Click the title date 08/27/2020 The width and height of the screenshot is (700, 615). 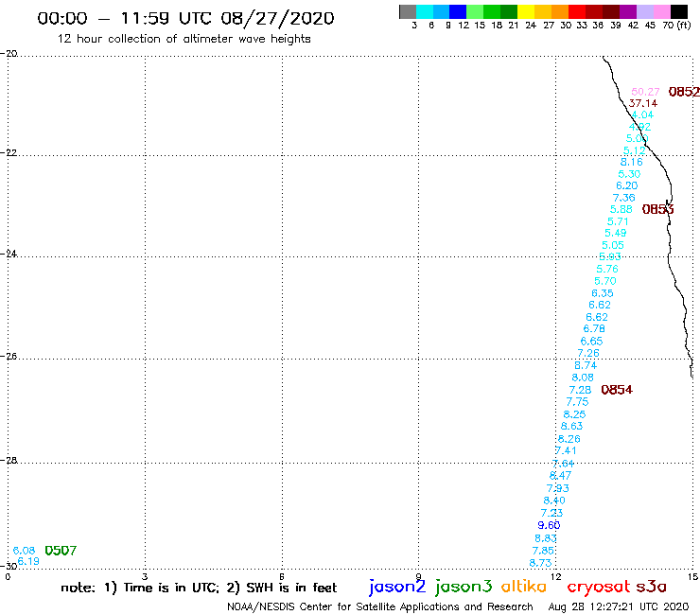(x=277, y=18)
